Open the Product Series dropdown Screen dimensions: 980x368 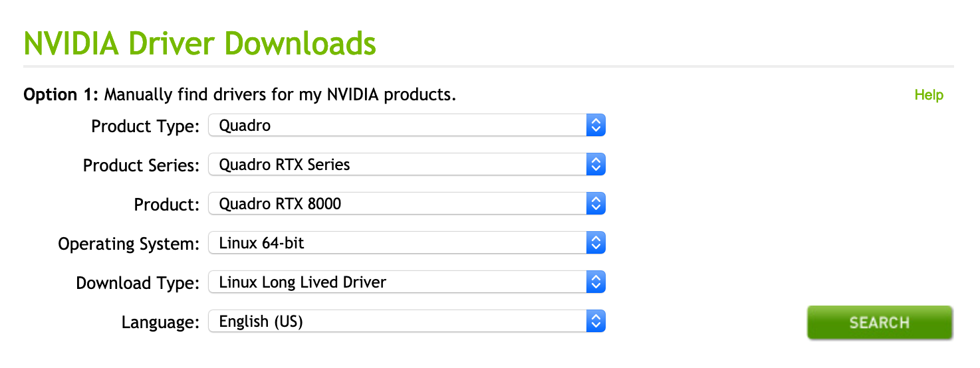398,165
